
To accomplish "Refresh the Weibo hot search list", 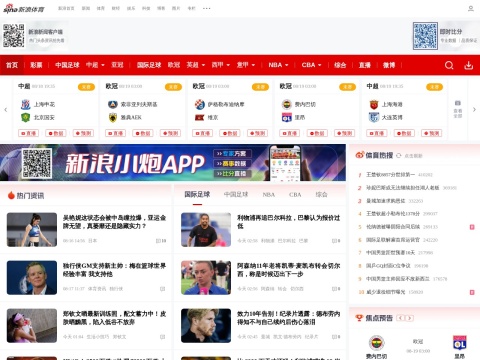I will tap(399, 156).
